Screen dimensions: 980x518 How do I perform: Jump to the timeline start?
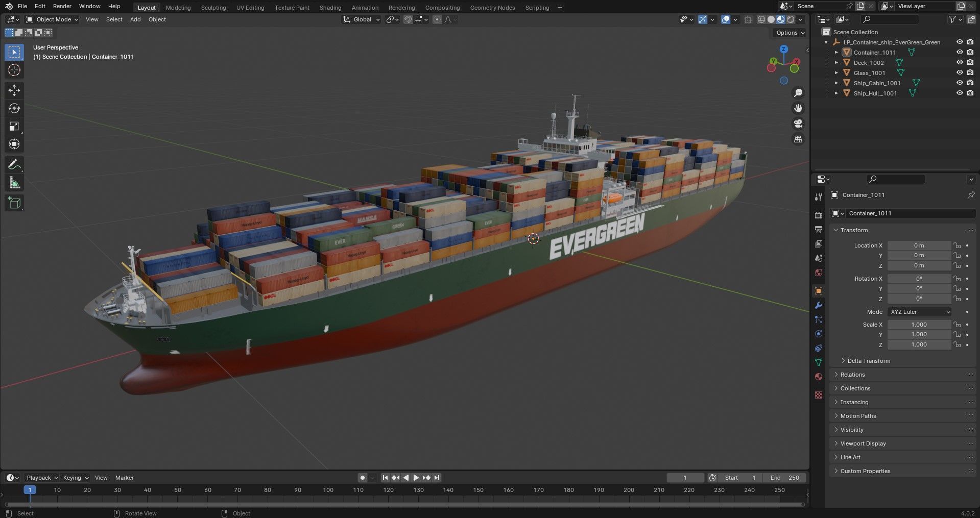coord(386,478)
